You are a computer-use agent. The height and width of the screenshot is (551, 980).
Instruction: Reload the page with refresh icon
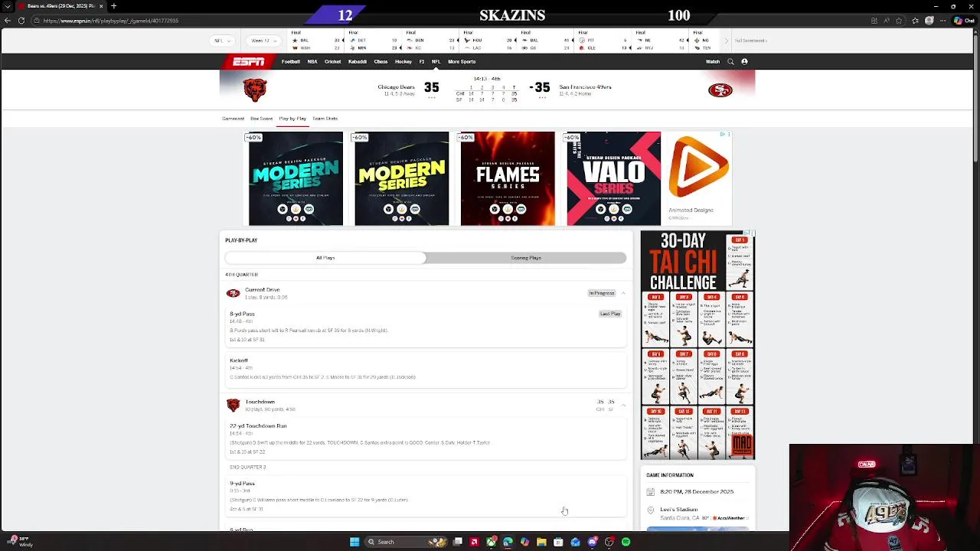coord(21,21)
